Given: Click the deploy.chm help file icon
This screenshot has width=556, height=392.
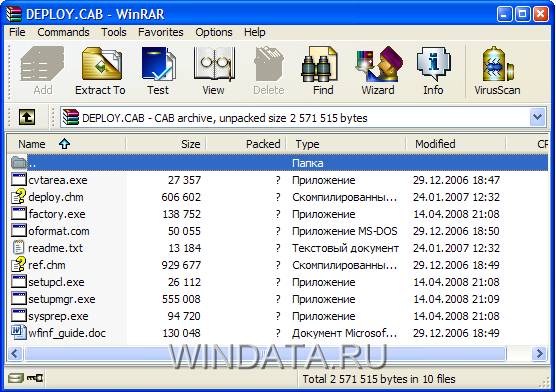Looking at the screenshot, I should 18,197.
